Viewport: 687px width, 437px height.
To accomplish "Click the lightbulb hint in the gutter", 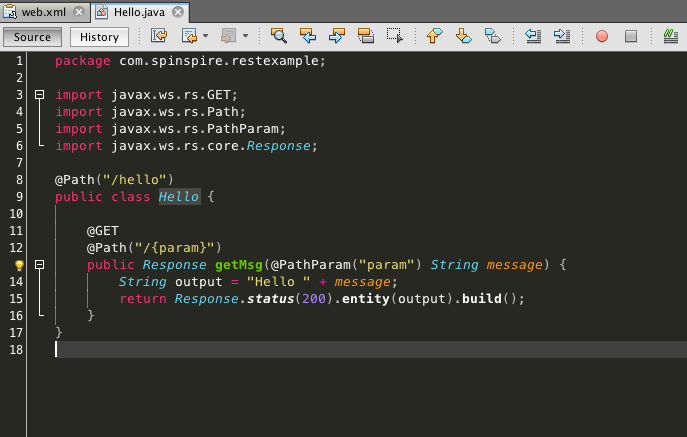I will click(19, 265).
